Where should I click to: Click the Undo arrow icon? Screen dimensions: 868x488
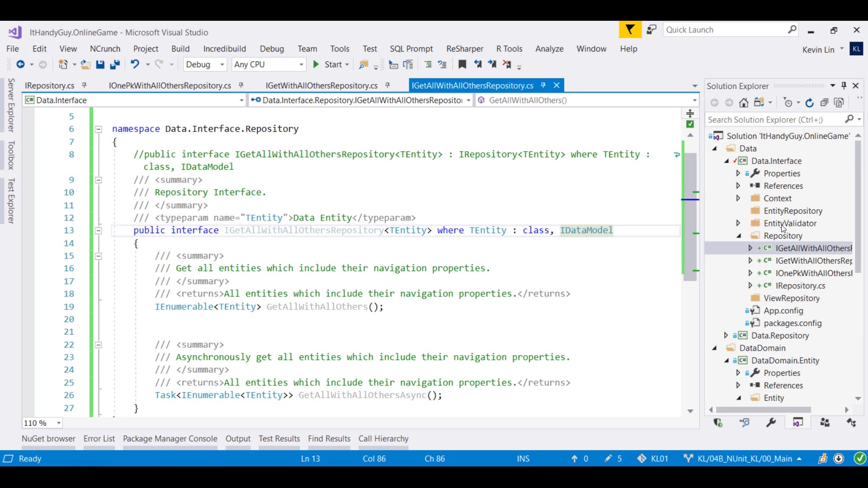pos(135,65)
